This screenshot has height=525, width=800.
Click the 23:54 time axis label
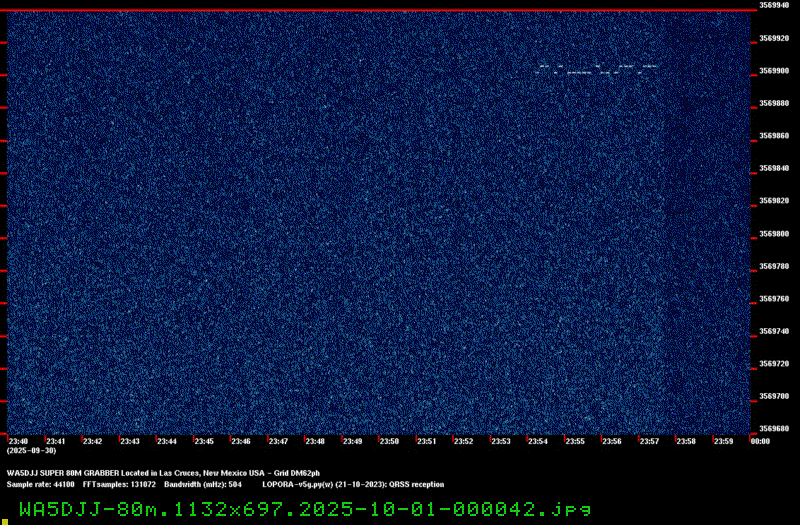(x=538, y=441)
